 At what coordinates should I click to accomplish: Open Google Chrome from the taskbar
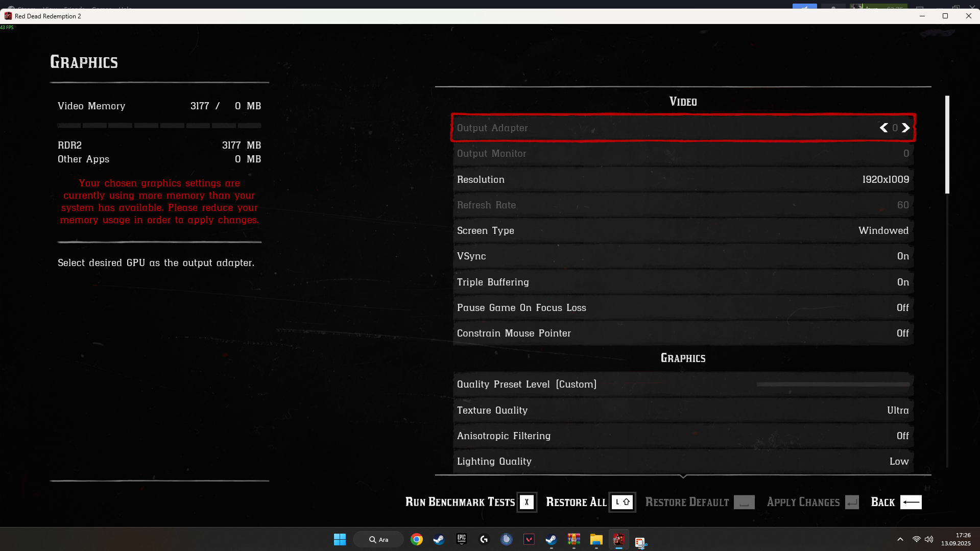click(417, 540)
